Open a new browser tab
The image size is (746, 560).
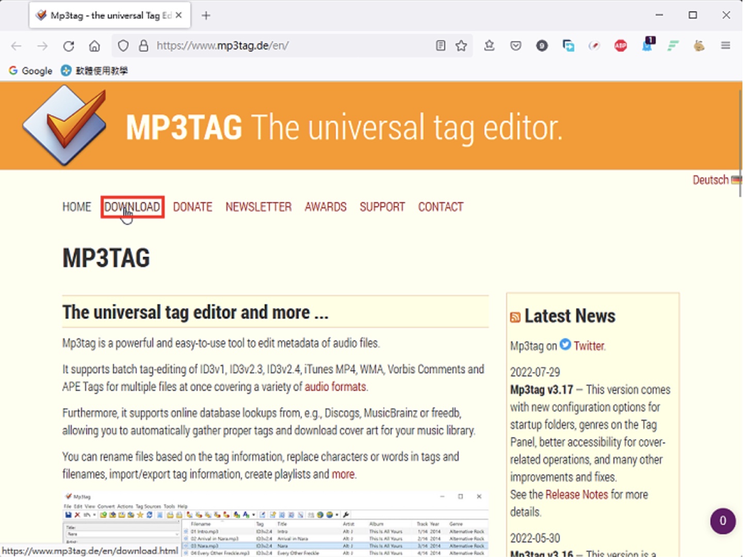tap(207, 15)
